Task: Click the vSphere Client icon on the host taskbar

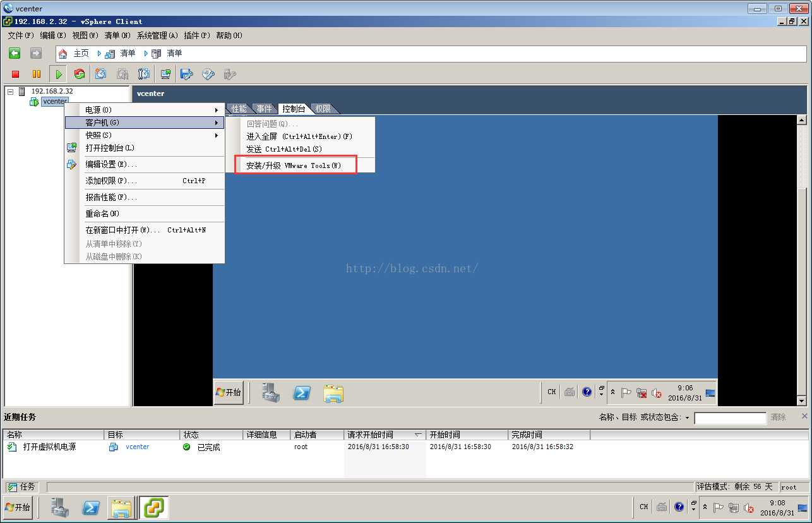Action: click(x=153, y=507)
